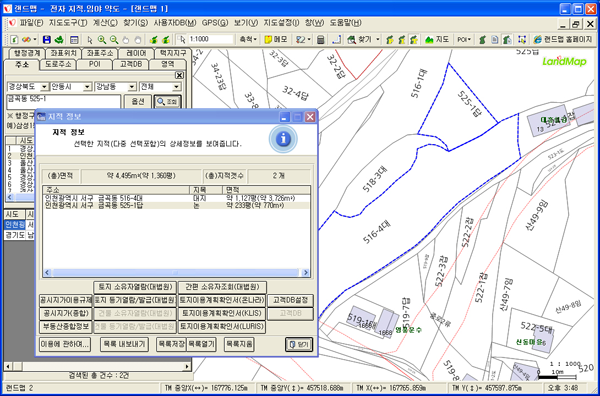Screen dimensions: 600x396
Task: Click the cursor icon beside the scale field
Action: [181, 39]
